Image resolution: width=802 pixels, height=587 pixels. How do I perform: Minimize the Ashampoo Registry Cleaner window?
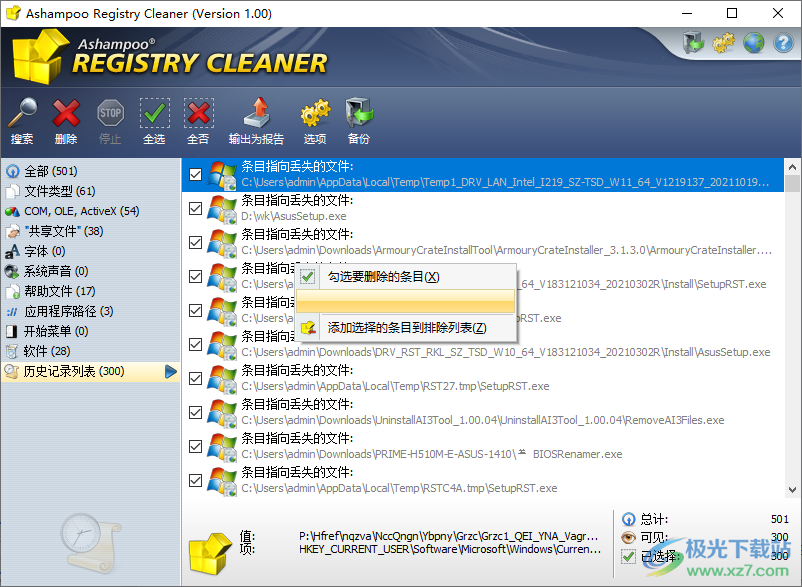pyautogui.click(x=687, y=13)
